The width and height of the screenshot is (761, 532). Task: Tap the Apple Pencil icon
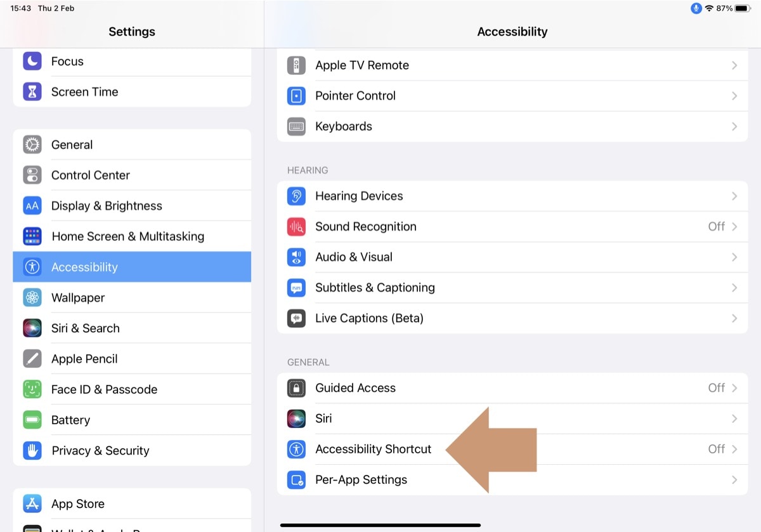pos(32,359)
